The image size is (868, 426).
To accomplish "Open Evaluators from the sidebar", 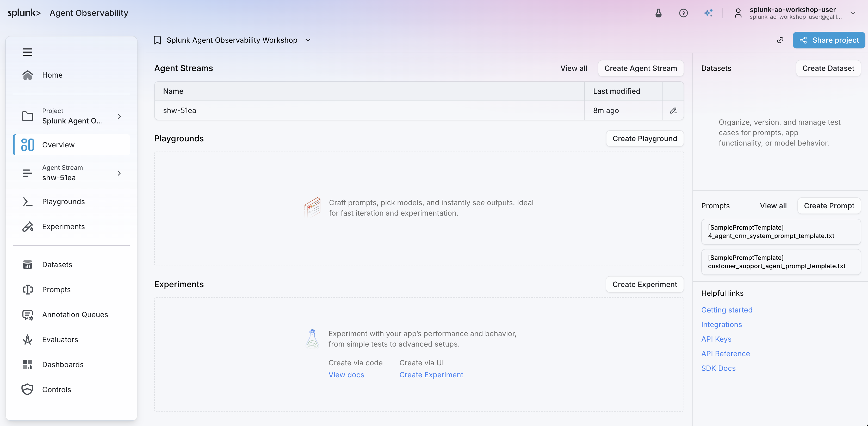I will (71, 340).
